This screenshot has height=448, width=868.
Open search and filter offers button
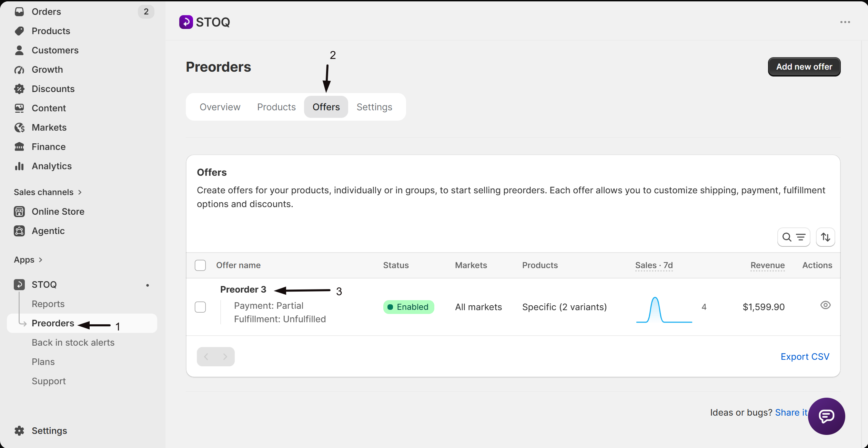794,237
